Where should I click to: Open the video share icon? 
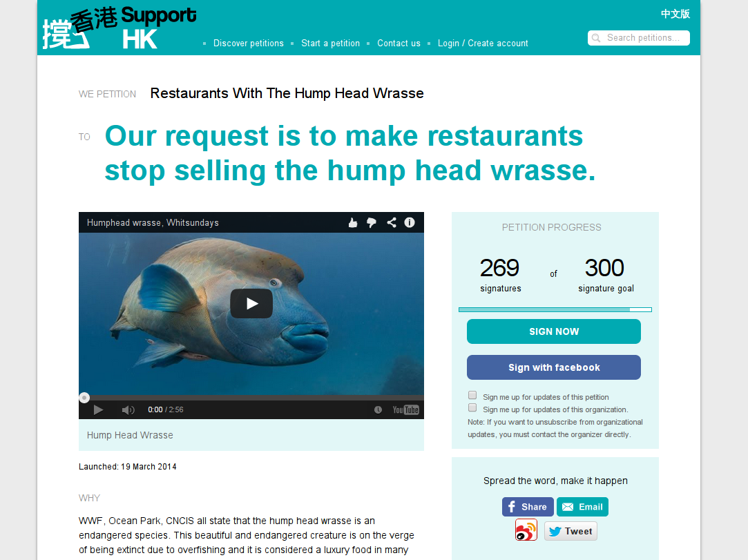391,223
